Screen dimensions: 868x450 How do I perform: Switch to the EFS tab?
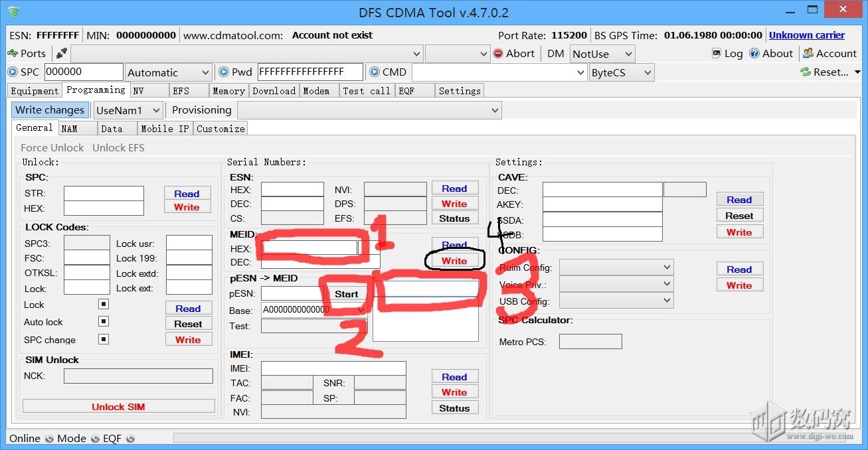[x=189, y=91]
